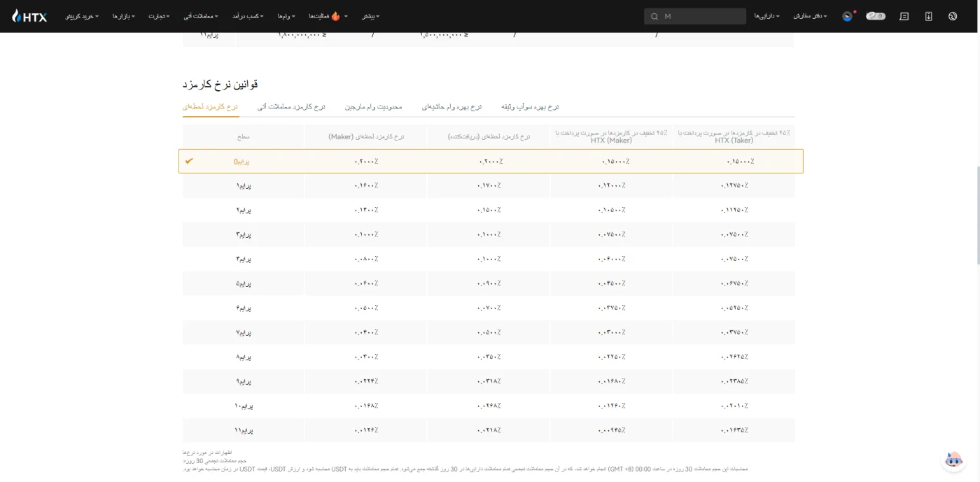Click ۰٫۰۲۲۴٪ maker rate for پرایم۹

(366, 381)
